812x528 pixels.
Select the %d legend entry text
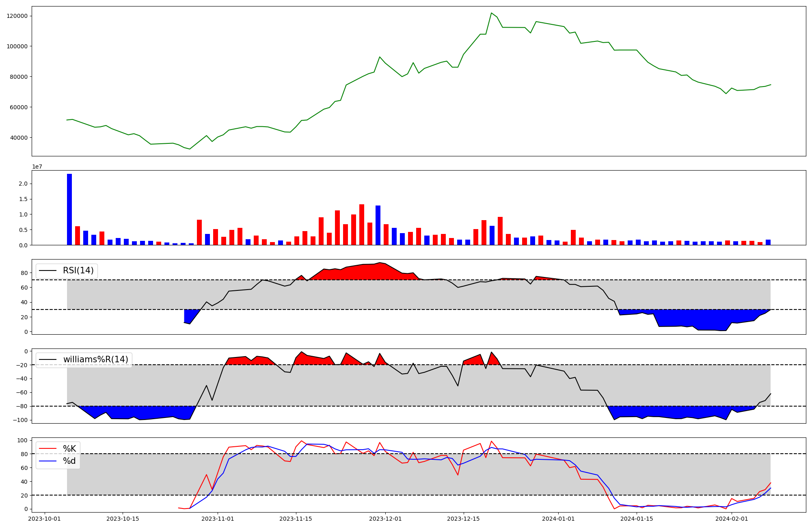[x=69, y=461]
